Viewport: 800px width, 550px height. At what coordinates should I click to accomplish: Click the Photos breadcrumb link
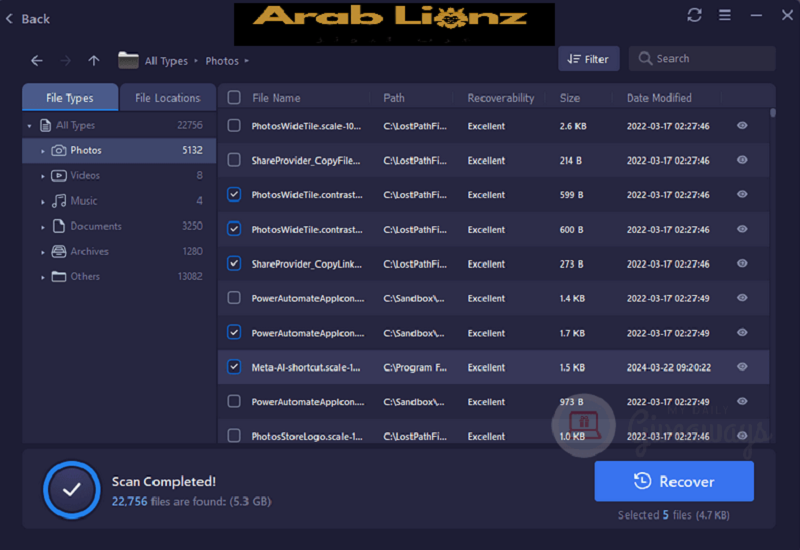222,61
